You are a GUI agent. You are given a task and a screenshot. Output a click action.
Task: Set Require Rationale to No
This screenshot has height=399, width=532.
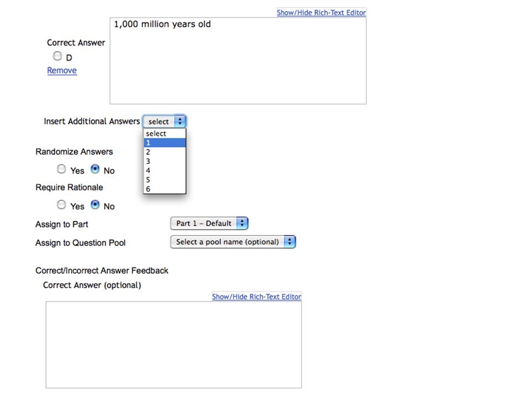[95, 204]
